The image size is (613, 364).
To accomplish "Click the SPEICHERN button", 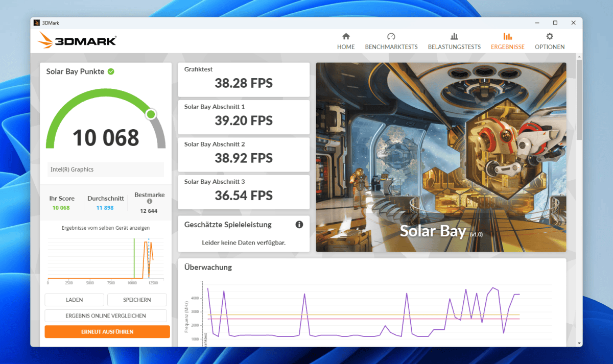I will pyautogui.click(x=137, y=300).
